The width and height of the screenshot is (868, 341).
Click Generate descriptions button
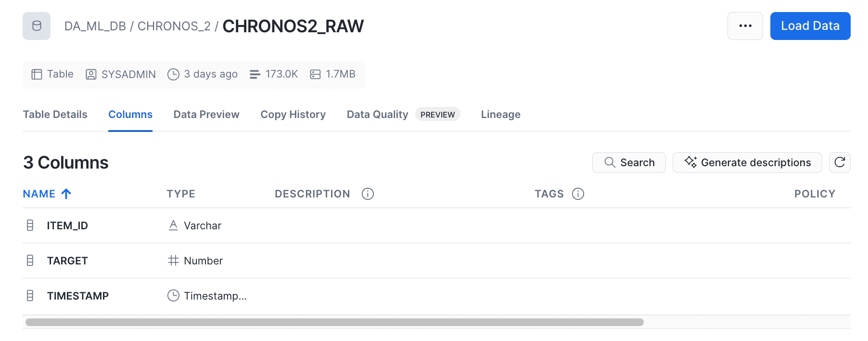click(x=747, y=162)
